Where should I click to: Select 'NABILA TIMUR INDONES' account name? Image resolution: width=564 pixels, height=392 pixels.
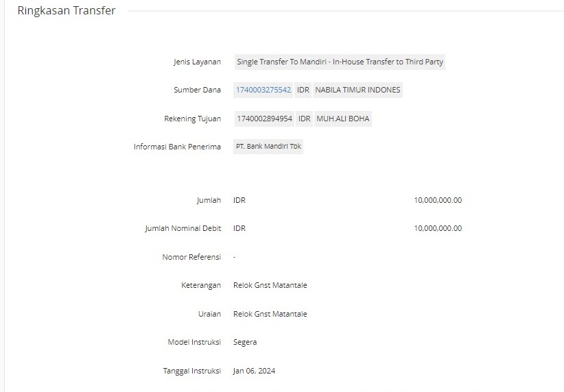pos(357,90)
